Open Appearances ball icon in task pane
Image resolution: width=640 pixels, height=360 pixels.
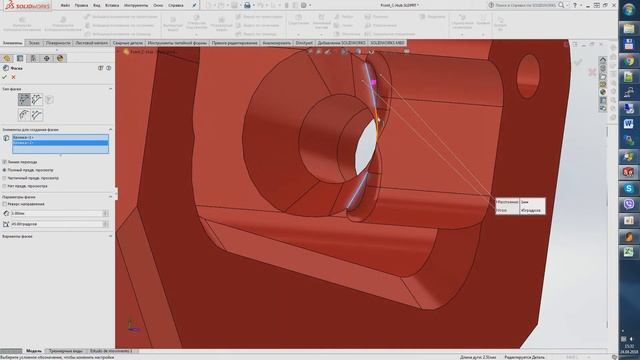pos(603,92)
